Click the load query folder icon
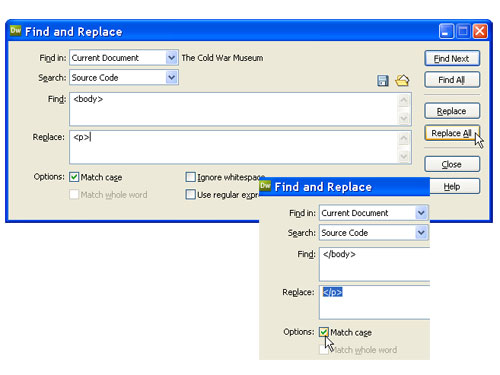This screenshot has height=375, width=500. point(402,81)
